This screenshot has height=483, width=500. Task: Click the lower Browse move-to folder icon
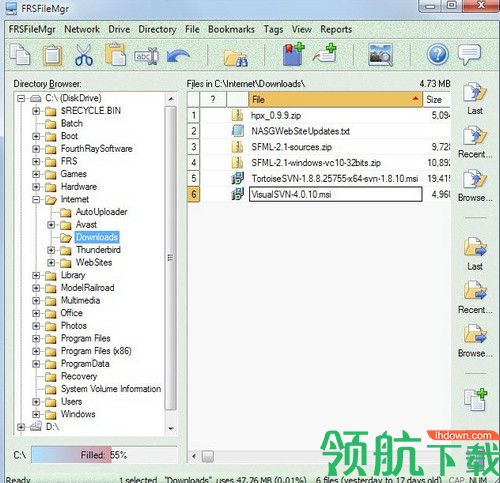(475, 334)
